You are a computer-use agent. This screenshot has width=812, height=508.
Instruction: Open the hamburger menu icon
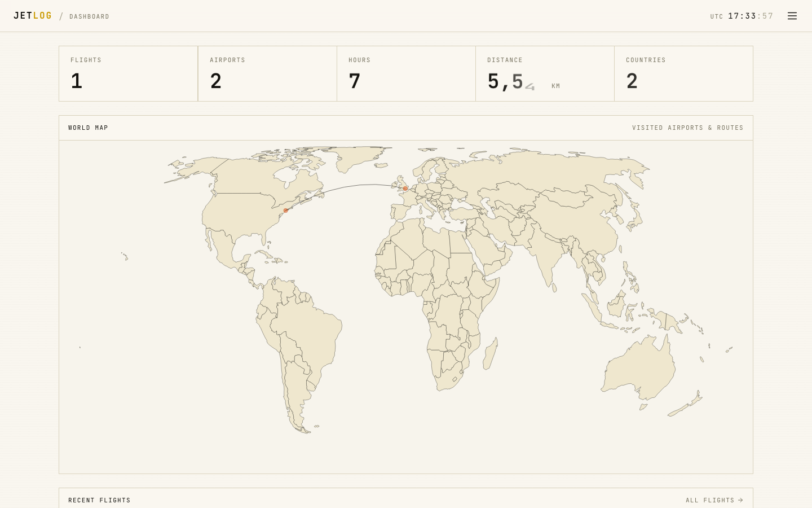pos(792,16)
